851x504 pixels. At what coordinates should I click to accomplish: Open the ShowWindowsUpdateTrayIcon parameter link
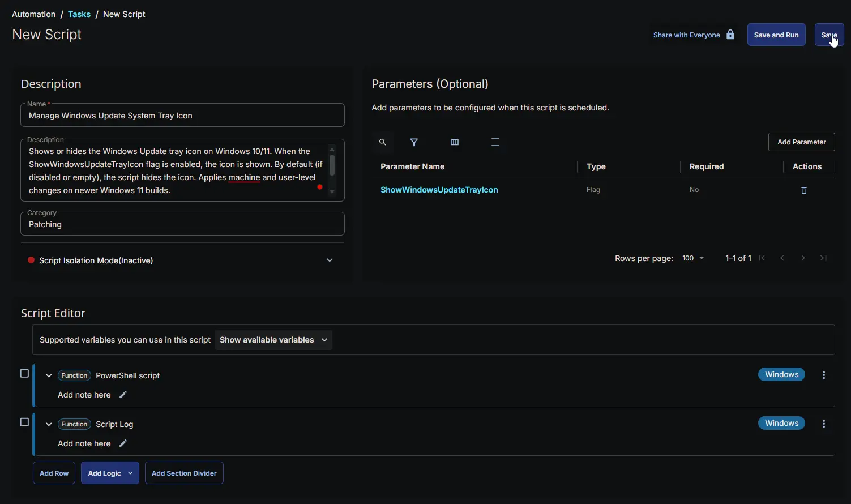439,190
